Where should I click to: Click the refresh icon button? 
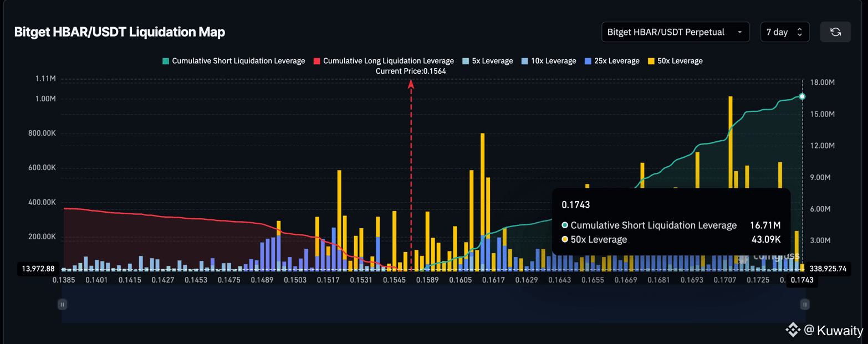[x=835, y=32]
